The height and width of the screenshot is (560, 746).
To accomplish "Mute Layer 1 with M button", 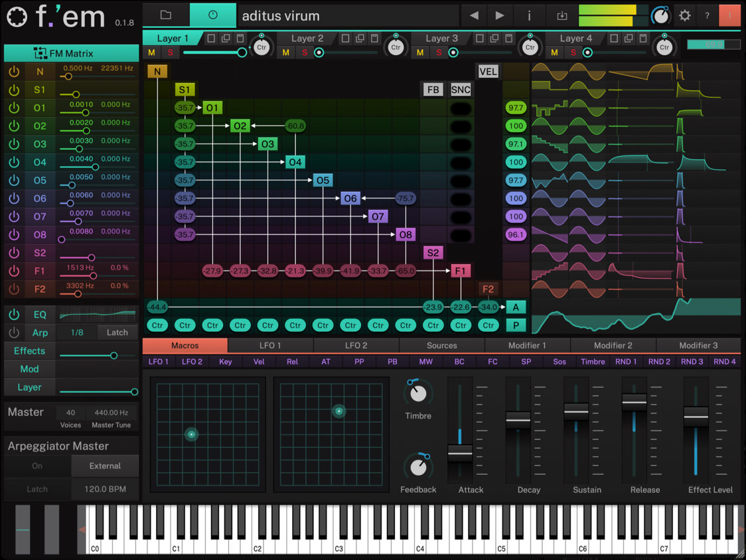I will (151, 52).
